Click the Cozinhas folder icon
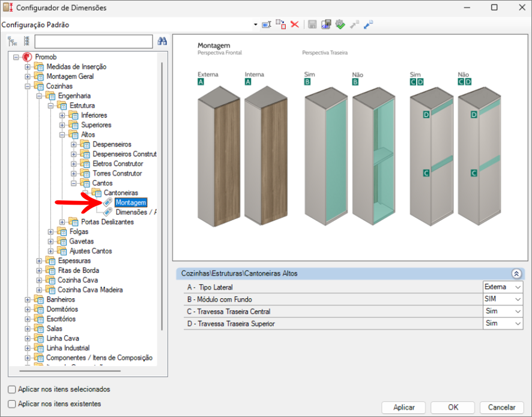Image resolution: width=532 pixels, height=417 pixels. [38, 86]
